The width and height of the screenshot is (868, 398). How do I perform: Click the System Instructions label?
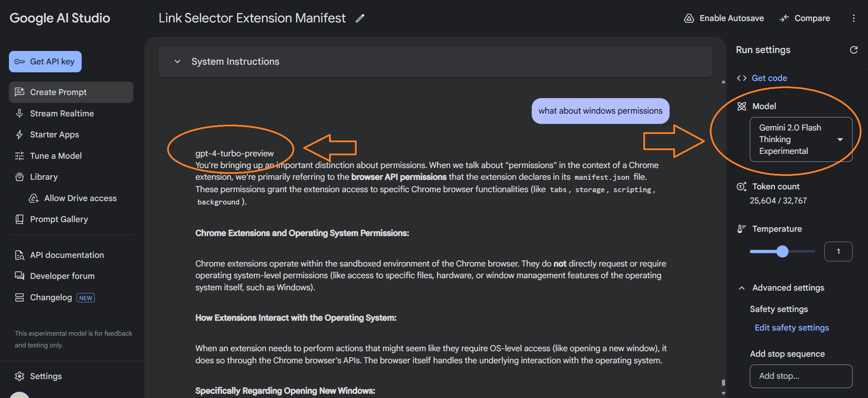[x=235, y=62]
